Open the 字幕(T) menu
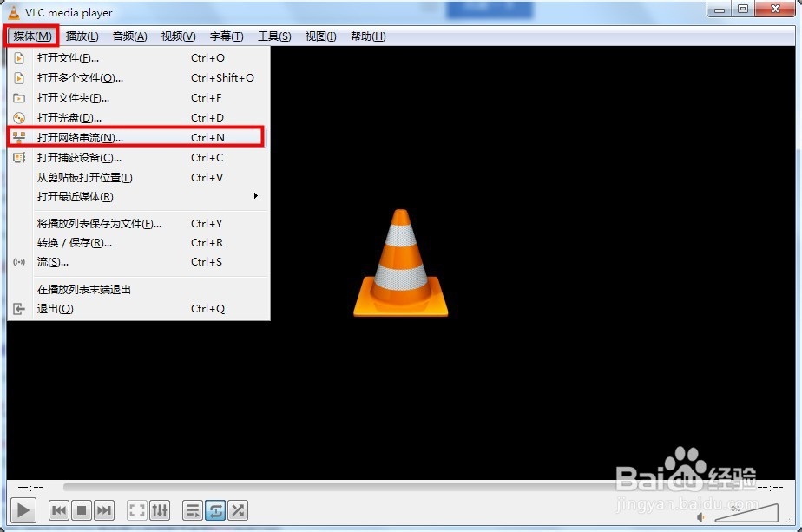 (227, 36)
